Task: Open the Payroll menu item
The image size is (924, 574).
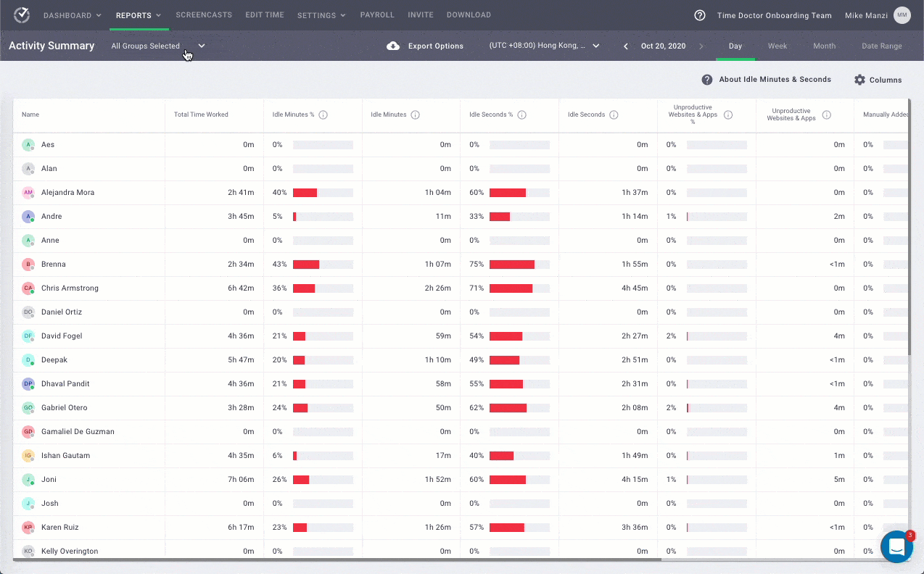Action: (377, 15)
